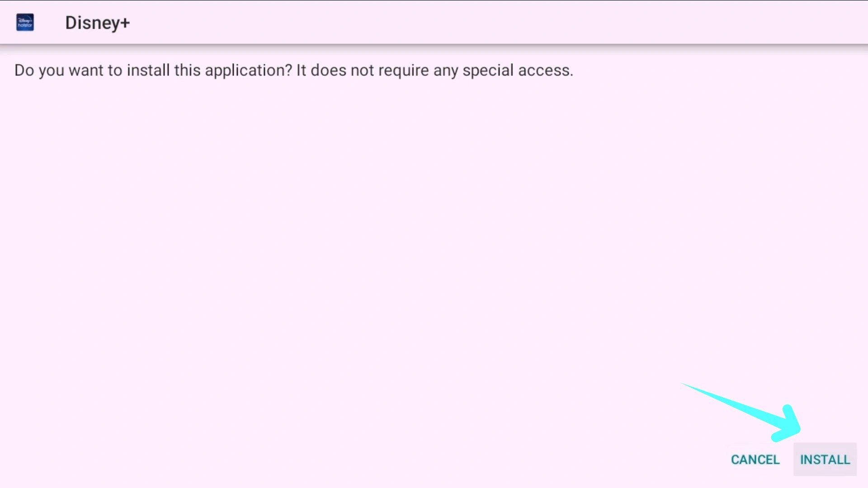This screenshot has width=868, height=488.
Task: Choose INSTALL to proceed with setup
Action: click(825, 459)
